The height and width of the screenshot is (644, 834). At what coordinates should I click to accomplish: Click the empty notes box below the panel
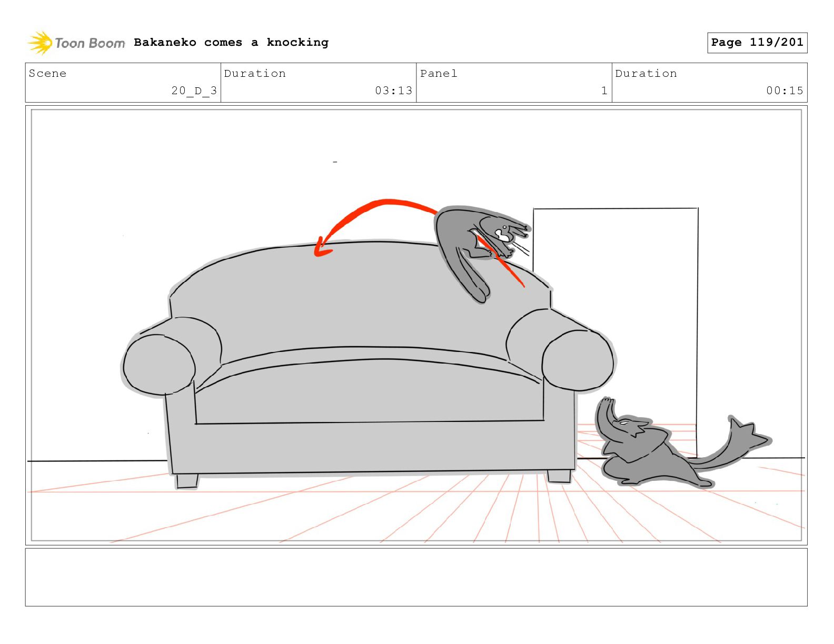pos(416,577)
